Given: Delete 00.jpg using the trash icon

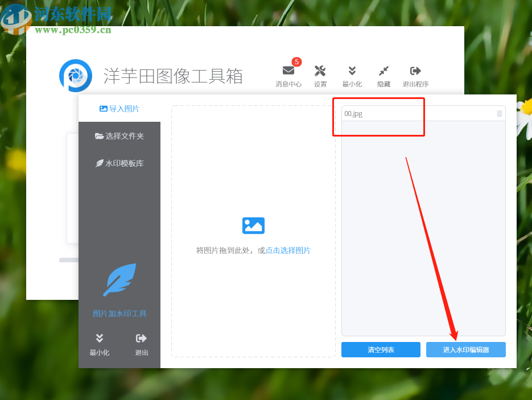Looking at the screenshot, I should tap(499, 113).
